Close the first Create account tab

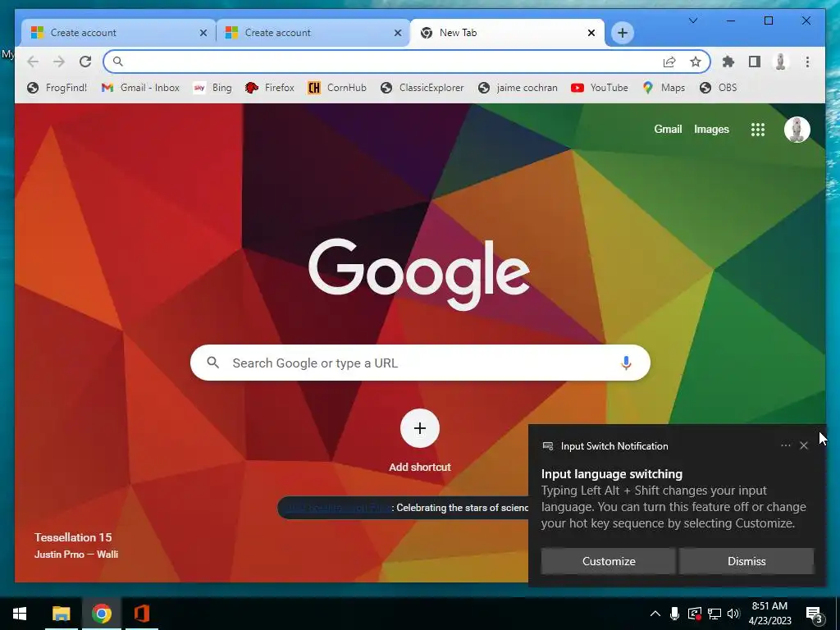click(203, 33)
